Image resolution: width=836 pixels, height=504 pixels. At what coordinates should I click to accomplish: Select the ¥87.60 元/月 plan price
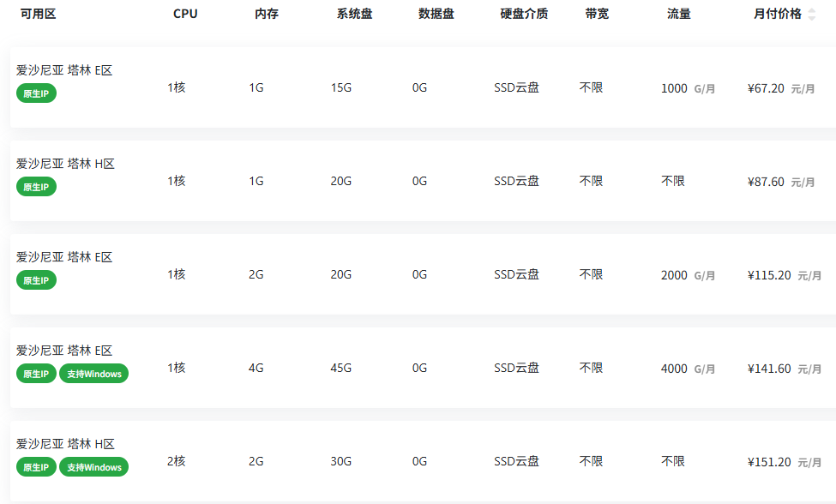(x=781, y=183)
